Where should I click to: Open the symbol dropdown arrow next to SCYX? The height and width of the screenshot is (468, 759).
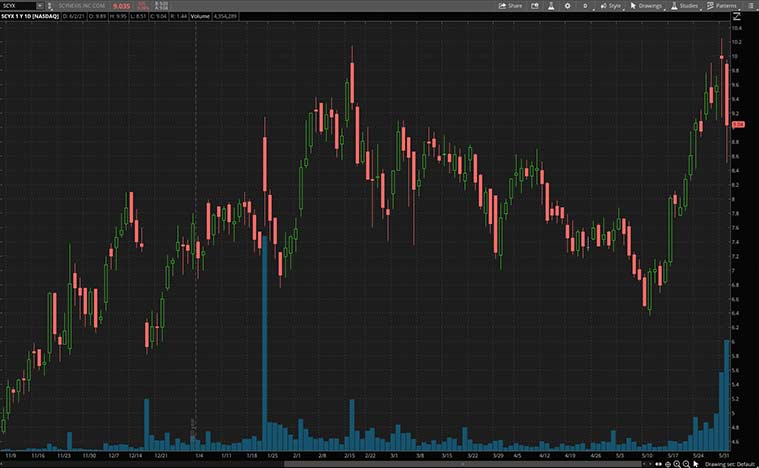click(x=40, y=6)
